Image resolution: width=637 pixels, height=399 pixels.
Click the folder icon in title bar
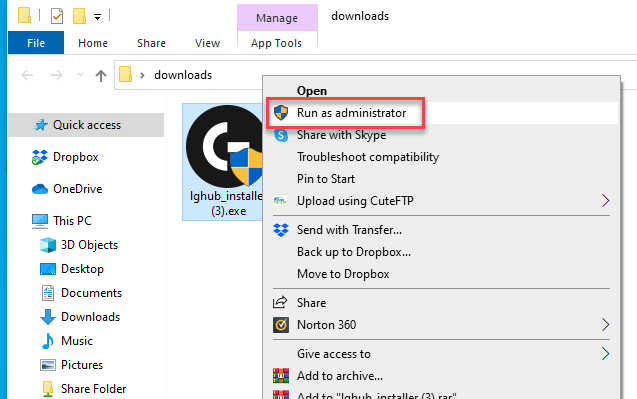point(24,16)
